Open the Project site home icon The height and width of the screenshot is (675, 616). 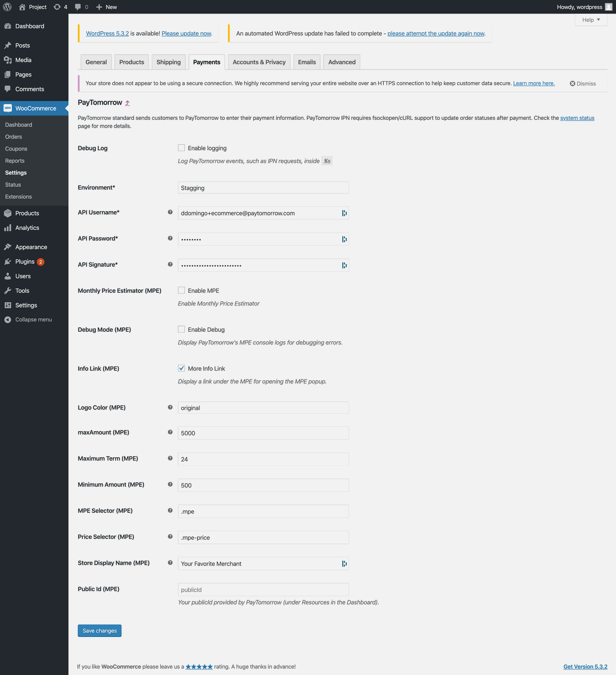[22, 7]
